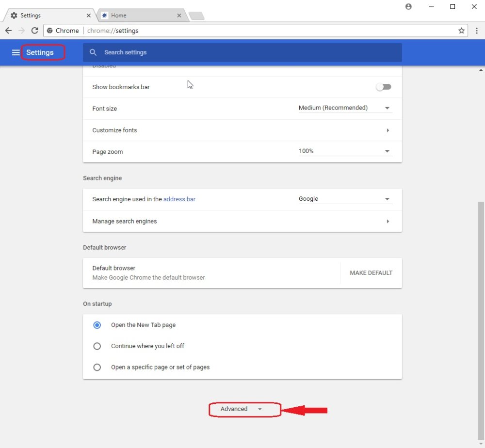The image size is (485, 448).
Task: Click the vertical scrollbar thumb
Action: coord(480,320)
